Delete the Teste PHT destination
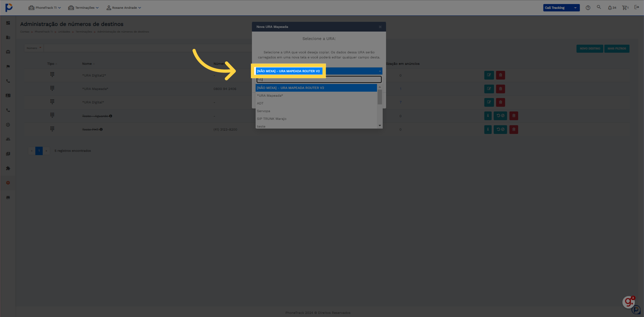The image size is (644, 317). tap(514, 130)
